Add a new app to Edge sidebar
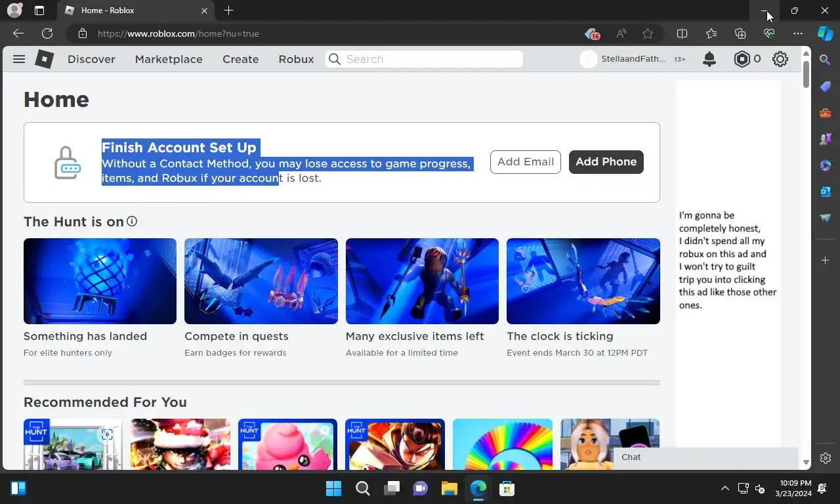The width and height of the screenshot is (840, 504). (x=826, y=261)
